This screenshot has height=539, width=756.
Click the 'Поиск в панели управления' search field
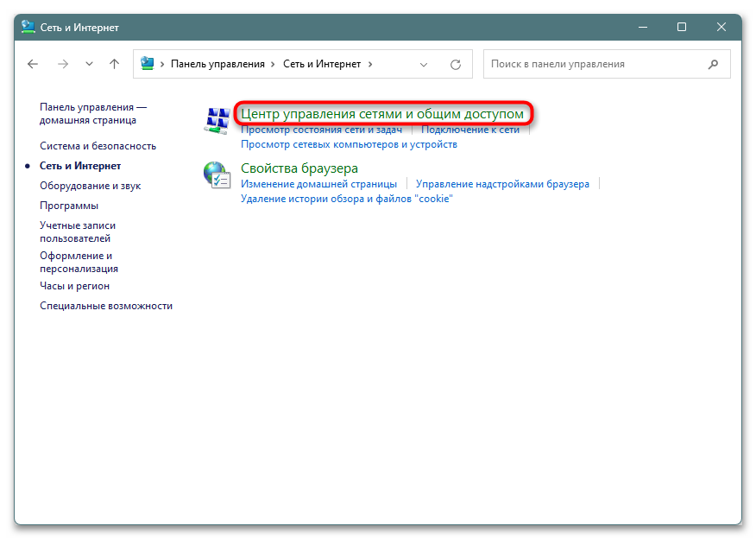607,64
